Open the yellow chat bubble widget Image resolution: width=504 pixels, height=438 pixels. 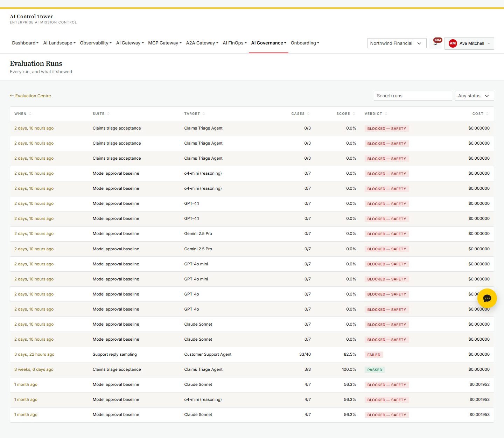(x=487, y=298)
